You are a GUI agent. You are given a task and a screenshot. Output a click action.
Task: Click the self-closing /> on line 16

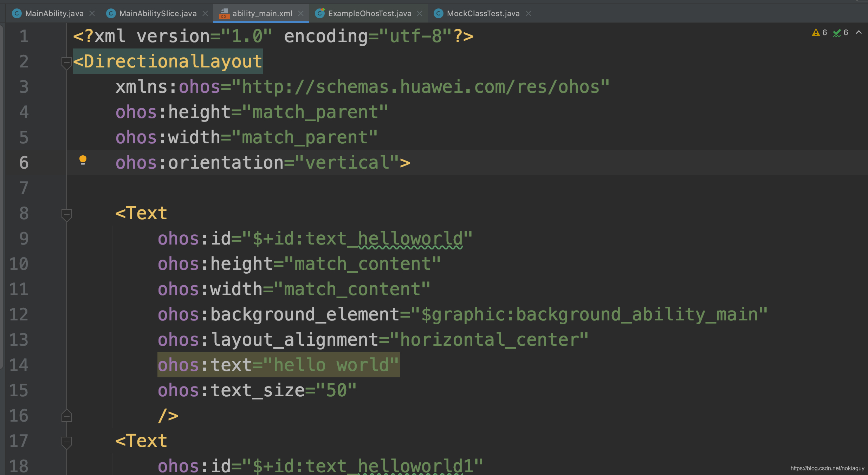(x=168, y=416)
